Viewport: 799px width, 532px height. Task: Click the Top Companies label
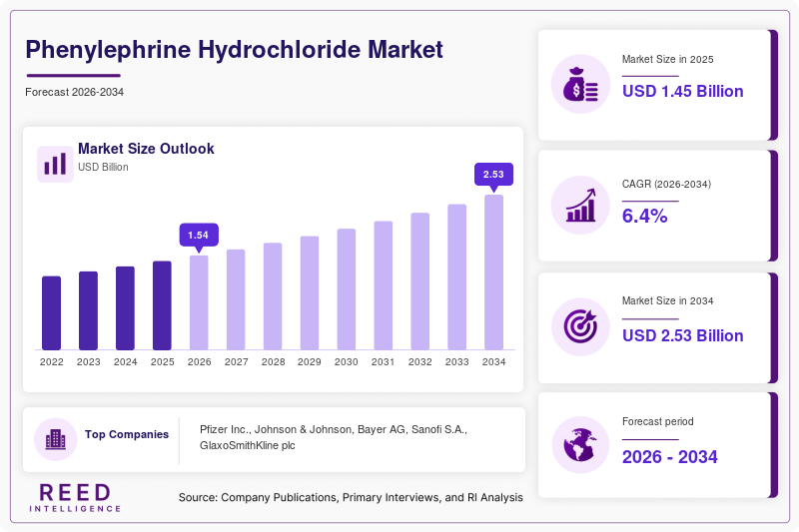127,434
